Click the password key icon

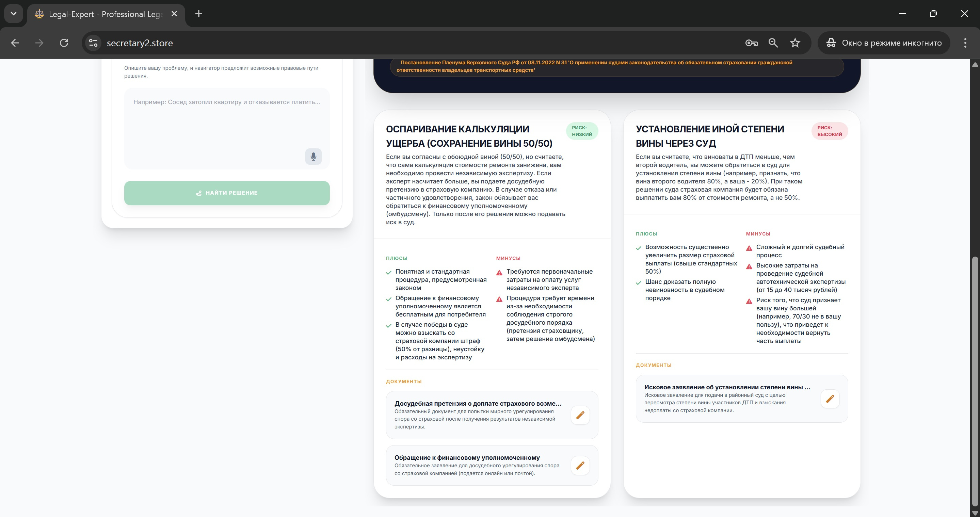pyautogui.click(x=751, y=43)
